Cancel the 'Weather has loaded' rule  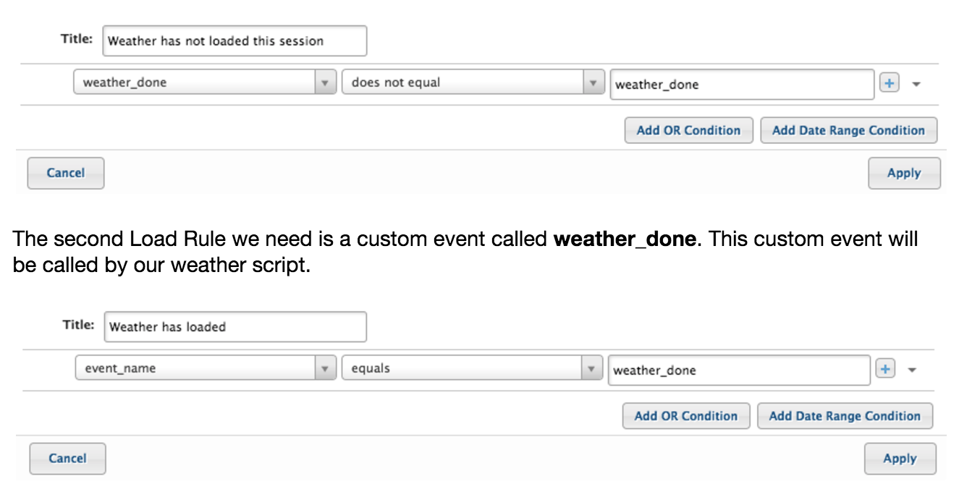pyautogui.click(x=67, y=458)
